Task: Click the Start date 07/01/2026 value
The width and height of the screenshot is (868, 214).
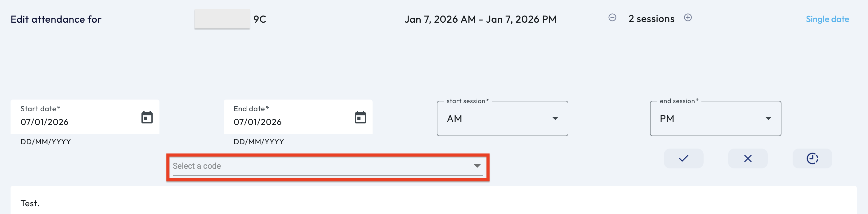Action: point(44,122)
